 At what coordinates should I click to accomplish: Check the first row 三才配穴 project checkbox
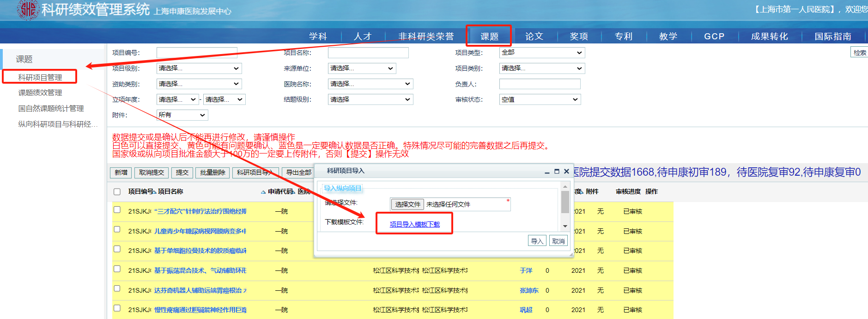pos(117,210)
